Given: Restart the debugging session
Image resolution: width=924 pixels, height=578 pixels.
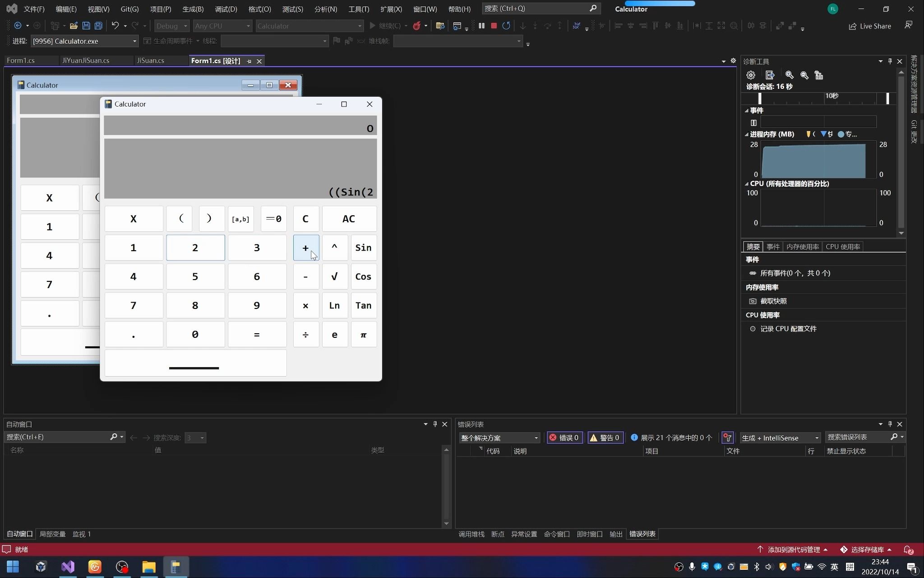Looking at the screenshot, I should (x=506, y=26).
